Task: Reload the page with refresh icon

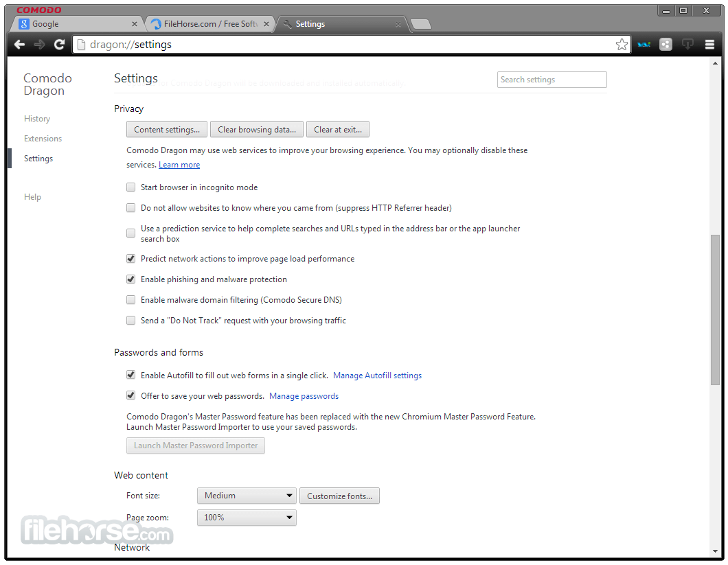Action: pos(59,45)
